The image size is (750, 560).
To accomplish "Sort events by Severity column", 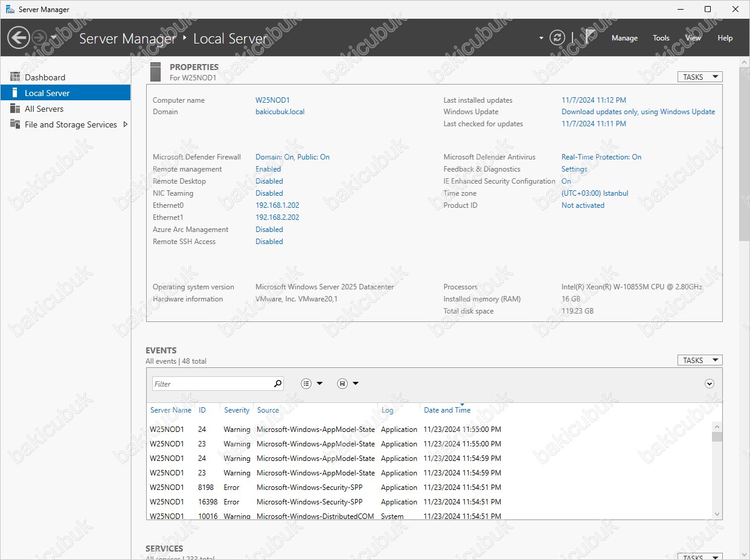I will (x=237, y=410).
